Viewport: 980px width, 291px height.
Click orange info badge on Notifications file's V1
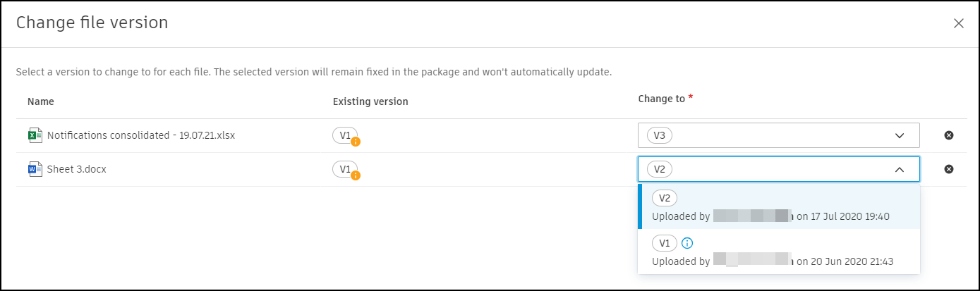[x=356, y=142]
